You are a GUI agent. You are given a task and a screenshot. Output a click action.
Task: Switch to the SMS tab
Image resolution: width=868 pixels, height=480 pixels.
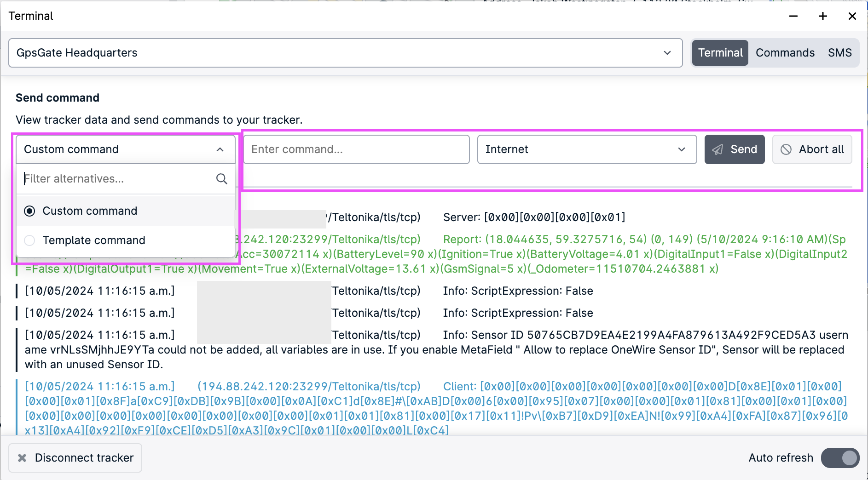[x=840, y=53]
